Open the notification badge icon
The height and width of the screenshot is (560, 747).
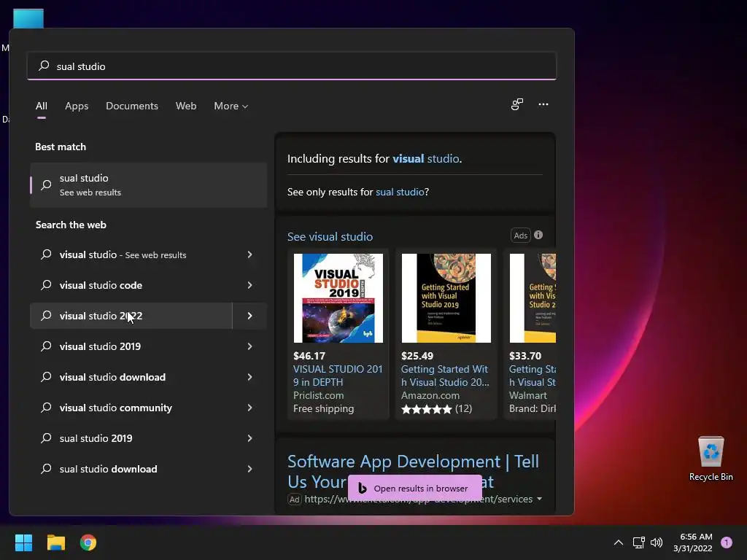pyautogui.click(x=727, y=542)
